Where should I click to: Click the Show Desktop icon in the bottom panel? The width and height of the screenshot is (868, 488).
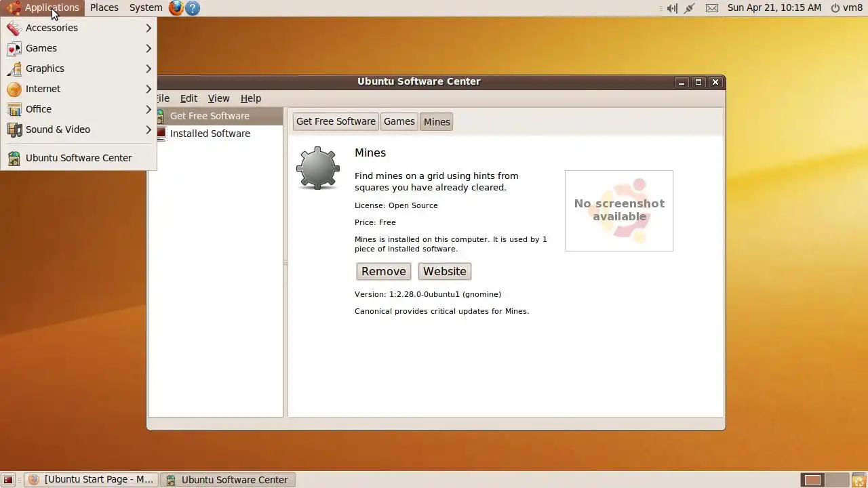pyautogui.click(x=8, y=480)
